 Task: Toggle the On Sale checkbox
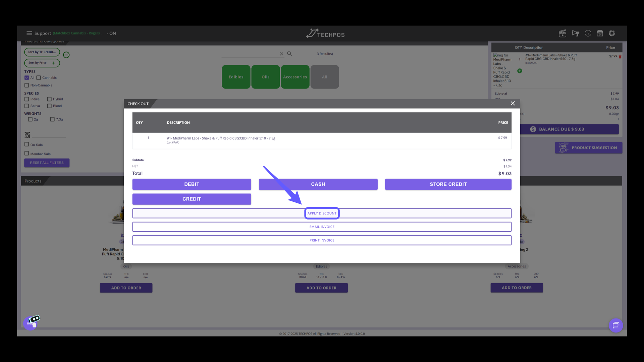pyautogui.click(x=27, y=144)
